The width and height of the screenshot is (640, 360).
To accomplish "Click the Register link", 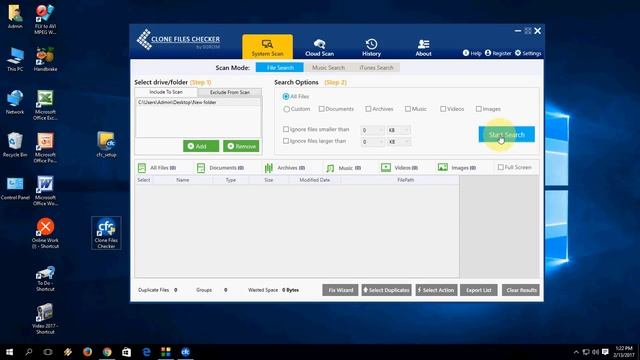I will [498, 53].
